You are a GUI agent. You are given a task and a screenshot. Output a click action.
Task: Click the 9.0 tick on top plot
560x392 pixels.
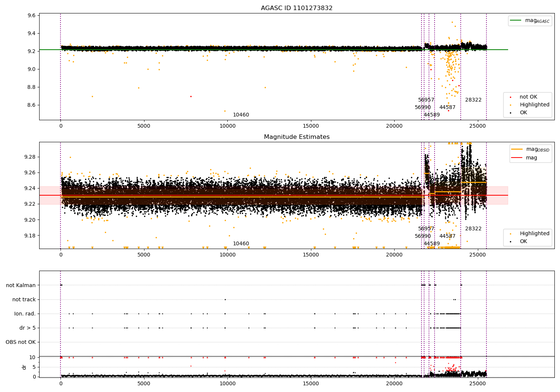[x=32, y=69]
